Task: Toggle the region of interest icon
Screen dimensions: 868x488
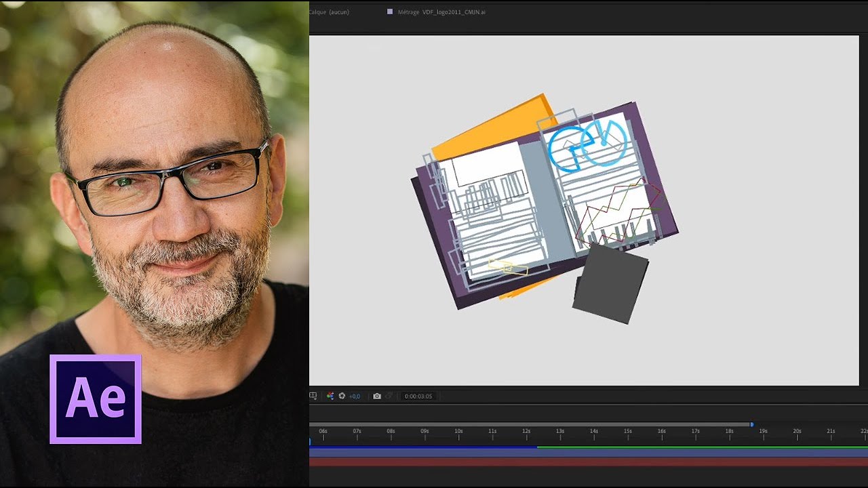Action: (313, 396)
